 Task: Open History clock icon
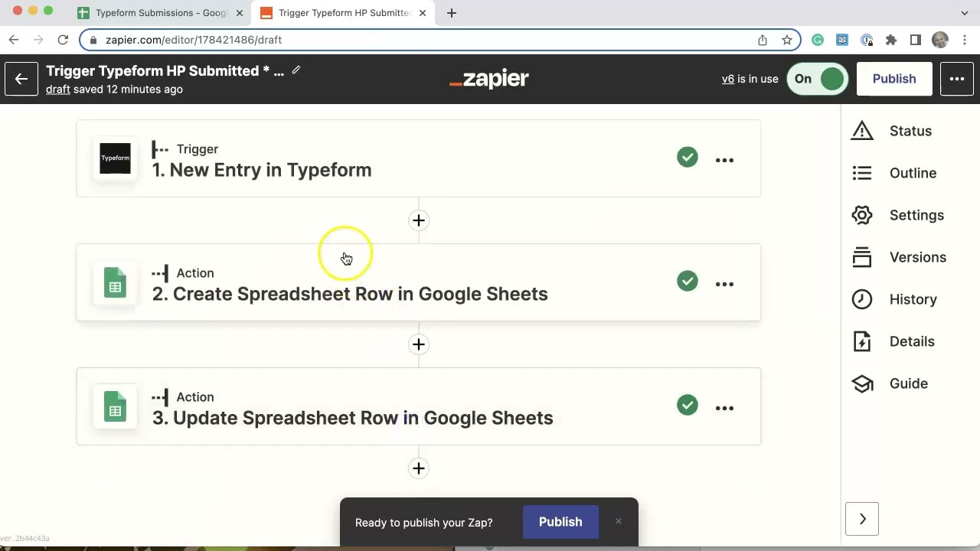point(862,299)
